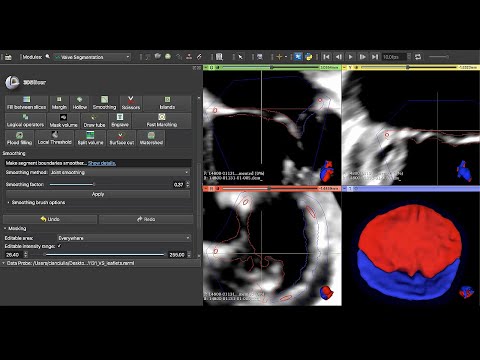
Task: Activate the Hollow effect
Action: click(x=80, y=103)
